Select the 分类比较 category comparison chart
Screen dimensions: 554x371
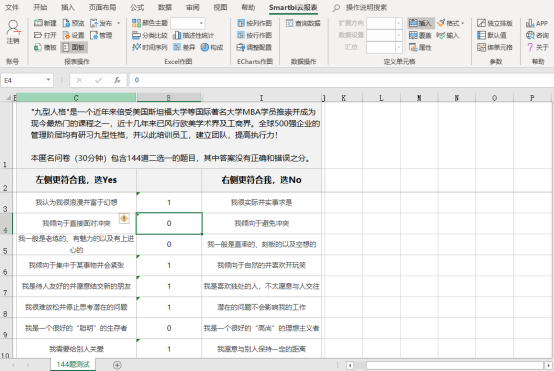(x=149, y=35)
